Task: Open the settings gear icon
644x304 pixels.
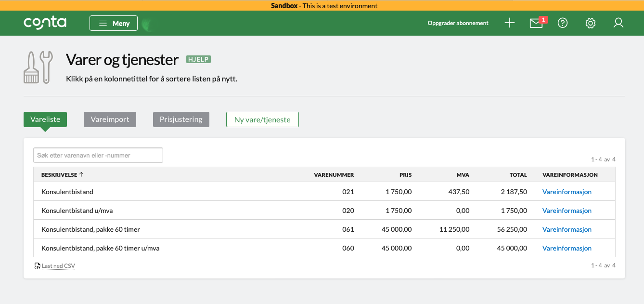Action: pos(590,23)
